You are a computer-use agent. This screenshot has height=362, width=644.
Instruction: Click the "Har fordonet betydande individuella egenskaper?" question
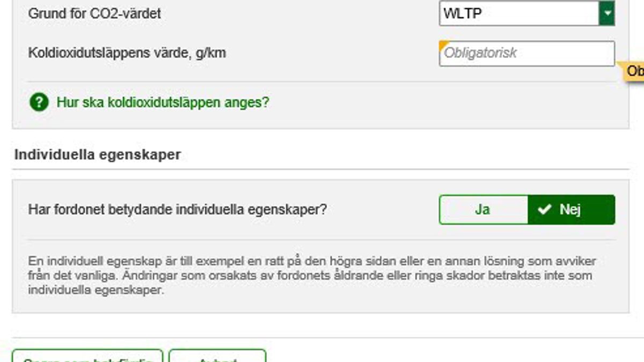click(x=178, y=209)
